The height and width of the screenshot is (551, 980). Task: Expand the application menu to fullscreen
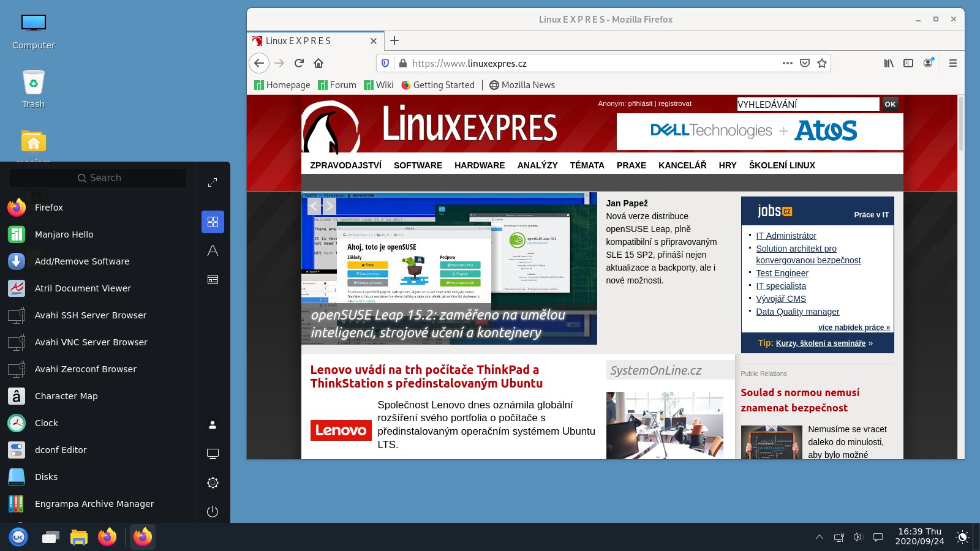point(213,182)
